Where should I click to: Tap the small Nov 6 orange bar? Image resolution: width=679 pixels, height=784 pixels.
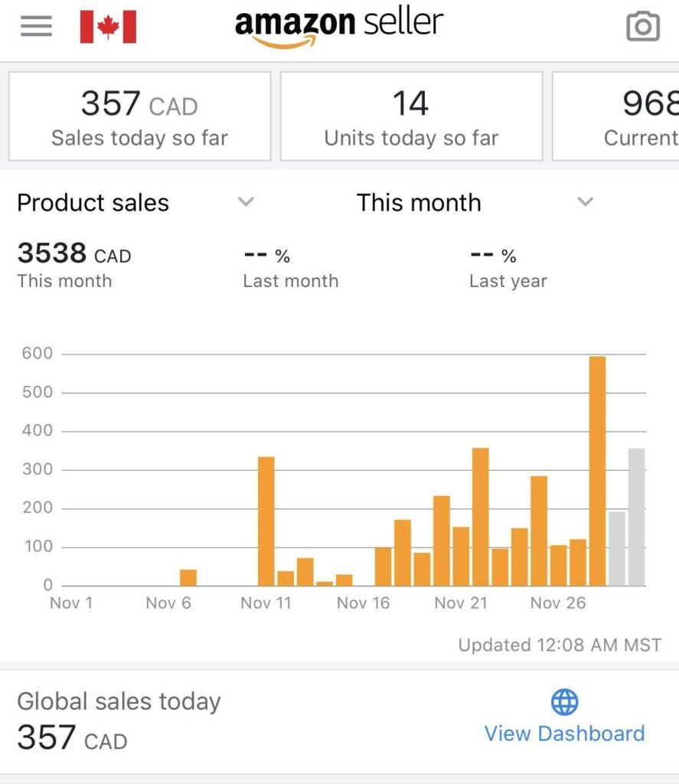pos(188,577)
